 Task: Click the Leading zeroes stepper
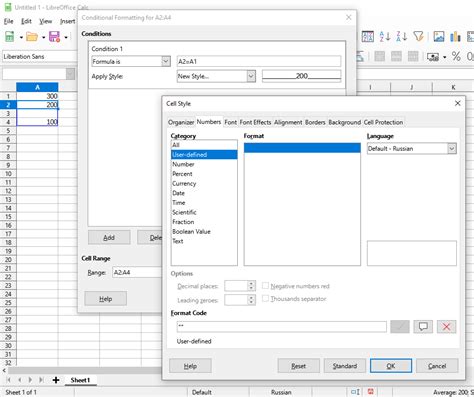pos(251,300)
